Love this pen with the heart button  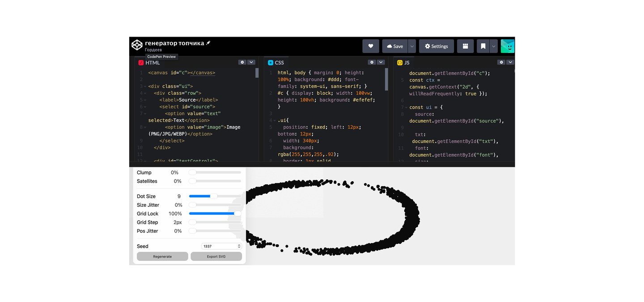[x=371, y=46]
